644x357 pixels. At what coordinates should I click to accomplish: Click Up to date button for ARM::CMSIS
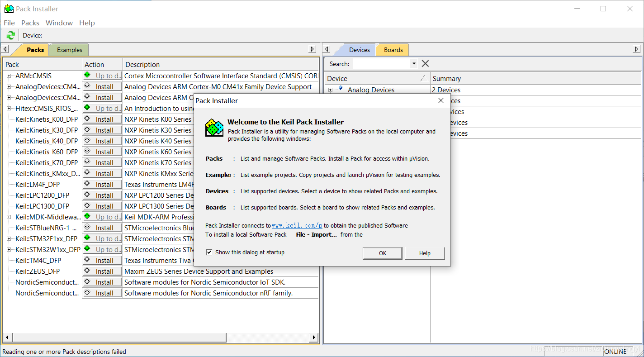pyautogui.click(x=103, y=76)
